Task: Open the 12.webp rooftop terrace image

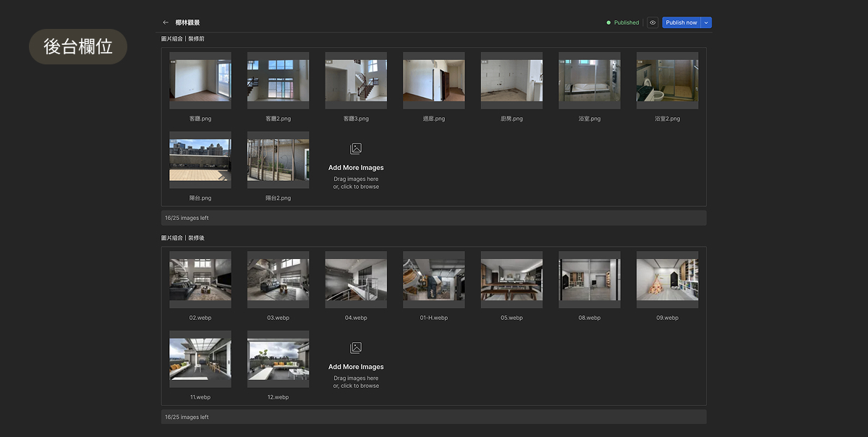Action: click(278, 360)
